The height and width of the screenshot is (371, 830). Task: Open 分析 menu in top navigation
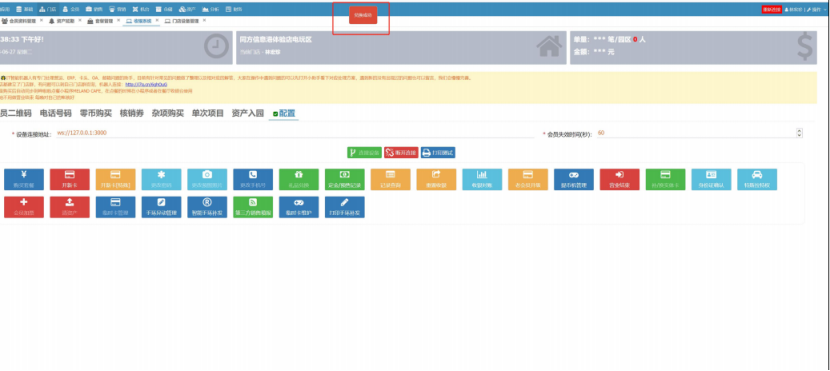pyautogui.click(x=210, y=9)
